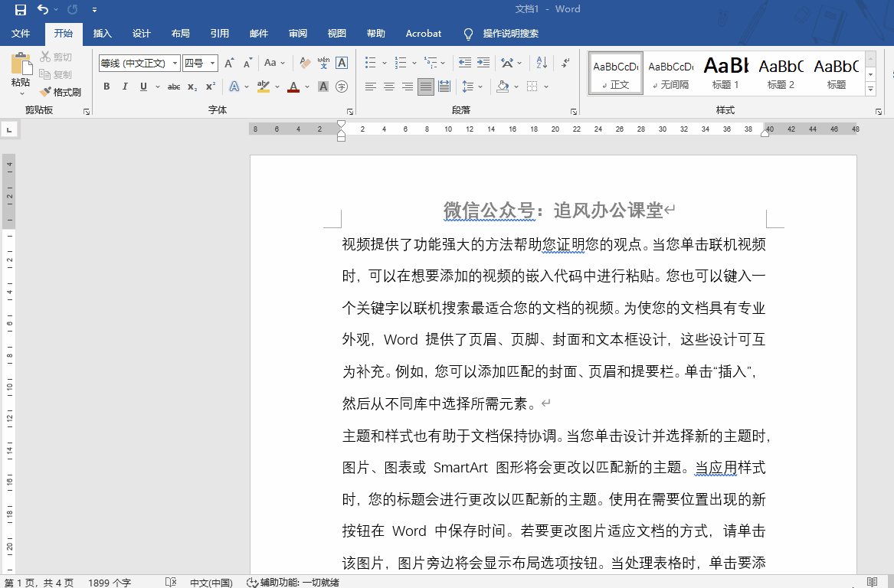The height and width of the screenshot is (588, 894).
Task: Click the word count in status bar
Action: [110, 582]
